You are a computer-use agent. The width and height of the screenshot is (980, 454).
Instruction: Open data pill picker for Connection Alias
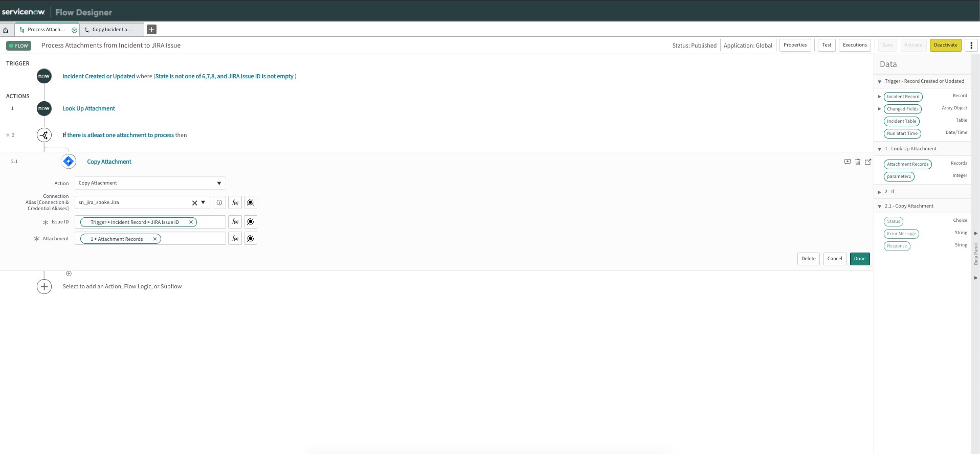250,202
